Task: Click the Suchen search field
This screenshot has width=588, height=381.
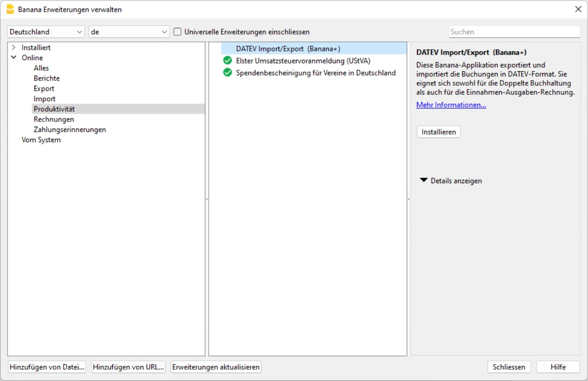Action: coord(514,32)
